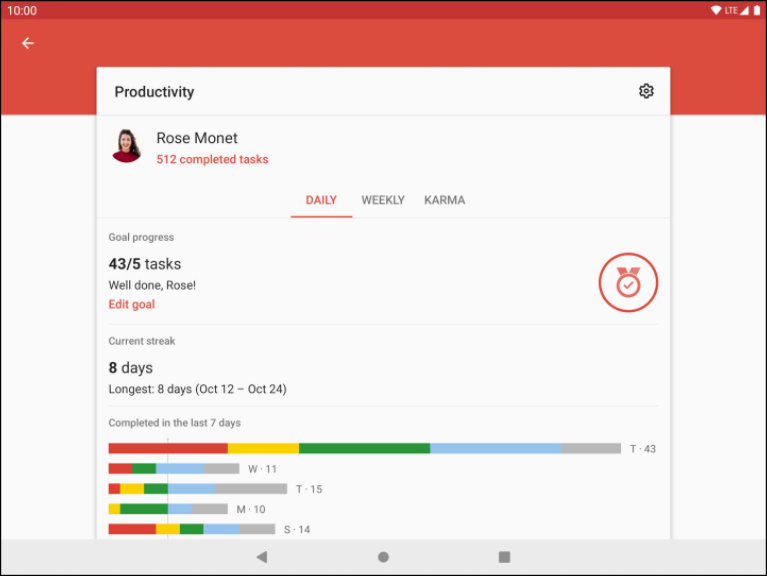Click the 43/5 tasks text

point(145,264)
